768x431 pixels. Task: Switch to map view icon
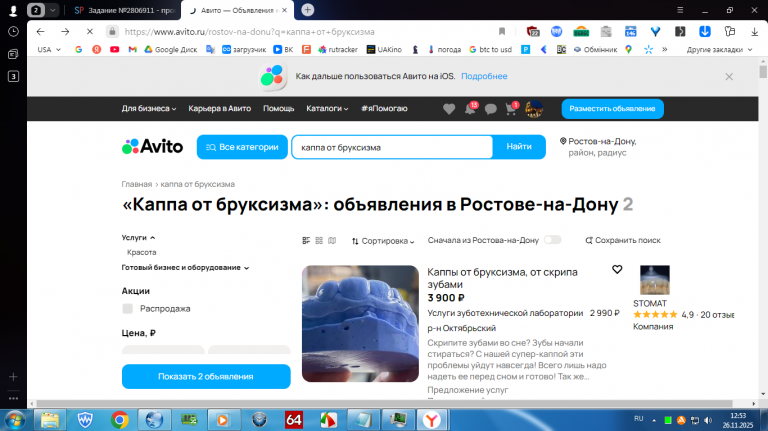332,240
